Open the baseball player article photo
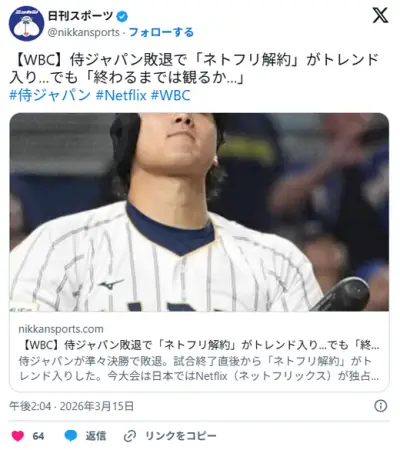 coord(199,212)
